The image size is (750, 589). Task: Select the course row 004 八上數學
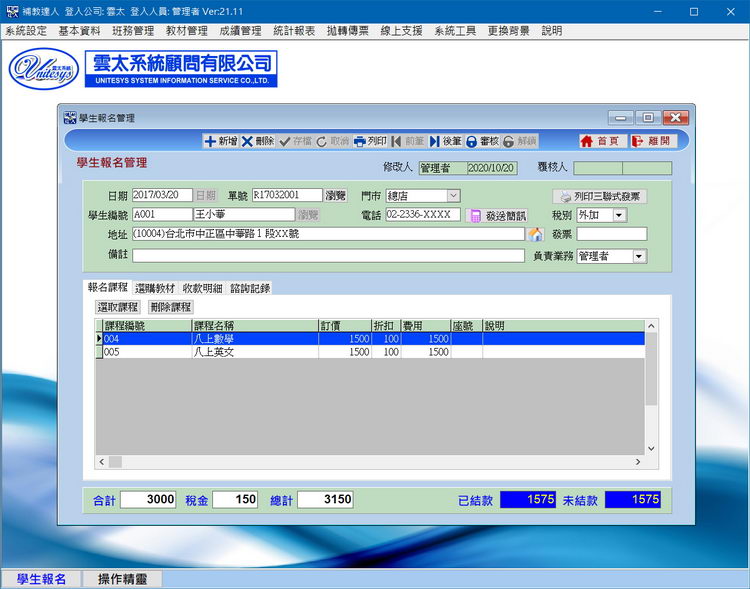370,339
